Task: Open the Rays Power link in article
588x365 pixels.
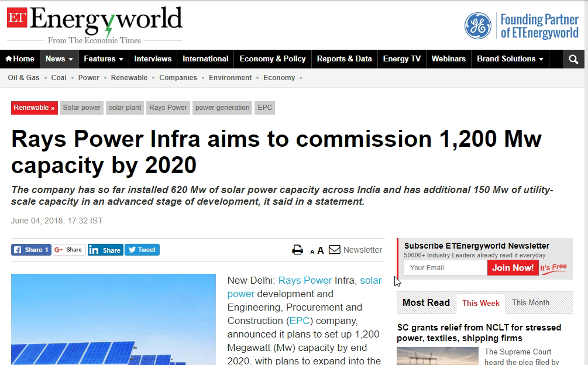Action: pyautogui.click(x=305, y=281)
